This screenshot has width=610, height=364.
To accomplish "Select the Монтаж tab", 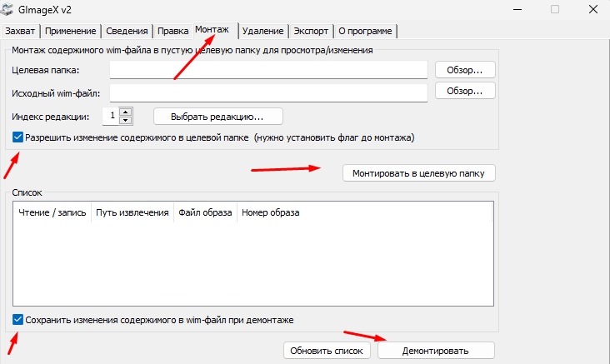I will pyautogui.click(x=215, y=30).
